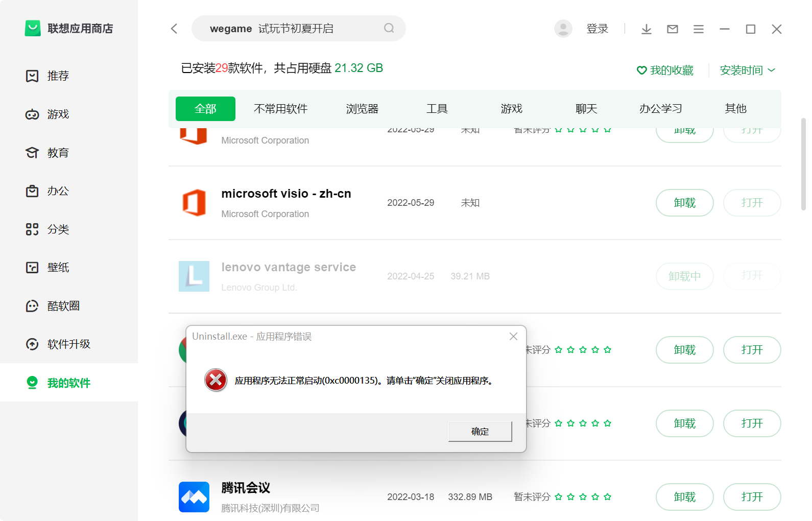Rate 腾讯会议 with the fifth star
Viewport: 812px width, 521px height.
pos(608,497)
